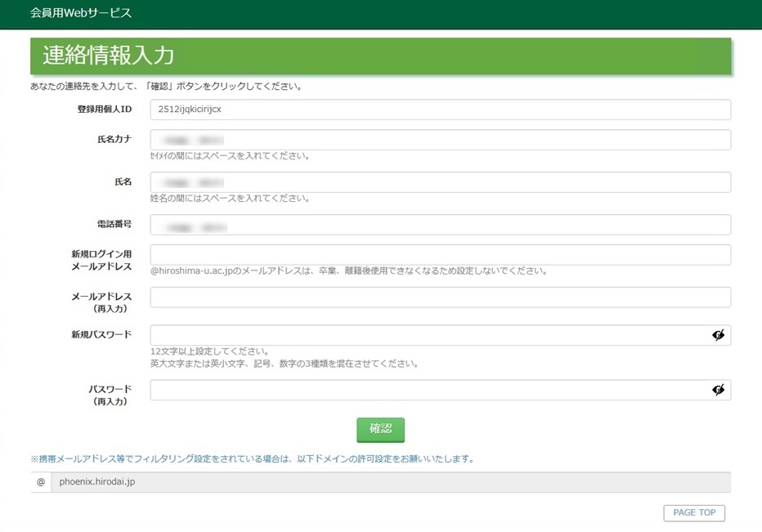Click the メールアドレス（再入力） input field
Screen dimensions: 762x532
tap(440, 297)
